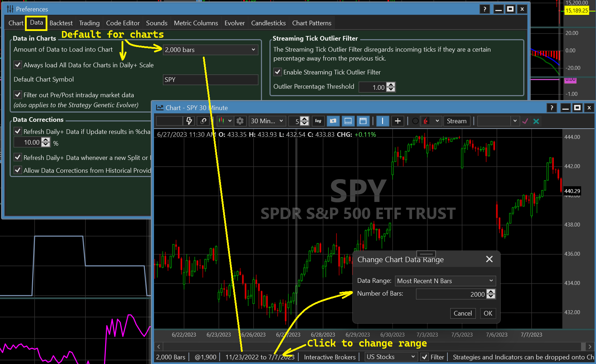Click the 2,000 Bars status bar entry
596x364 pixels.
pyautogui.click(x=171, y=357)
